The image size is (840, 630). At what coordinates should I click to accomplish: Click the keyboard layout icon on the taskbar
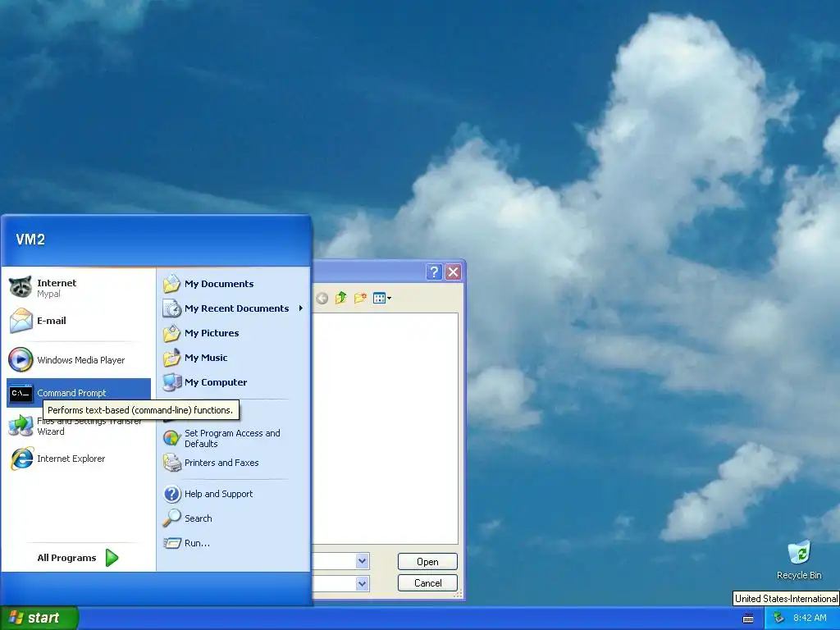(748, 619)
